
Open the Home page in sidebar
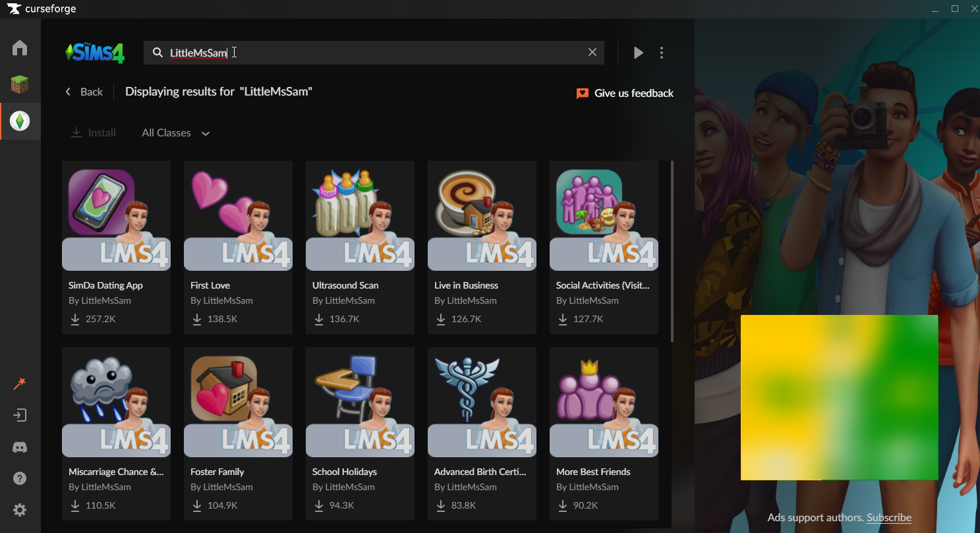tap(20, 48)
